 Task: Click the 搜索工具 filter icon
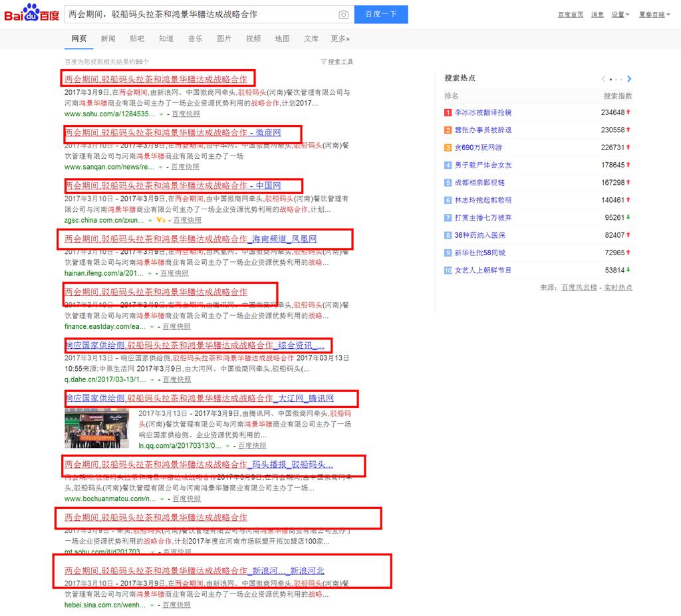(323, 62)
